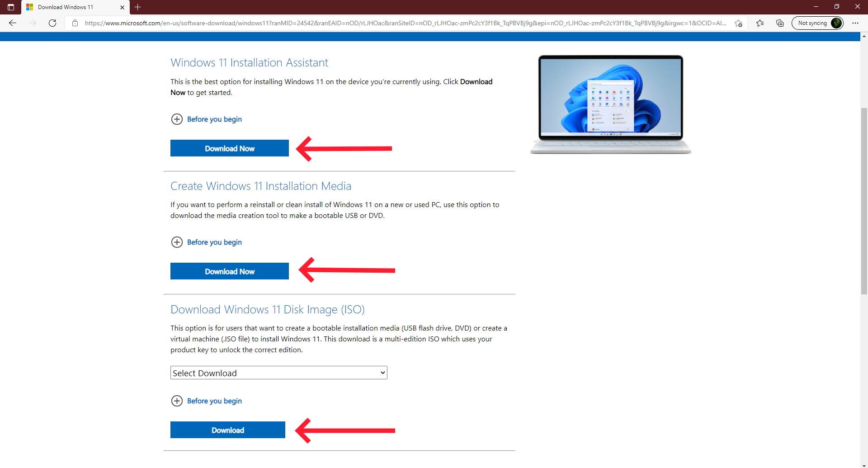Open the Settings and more menu
Viewport: 868px width, 468px height.
point(855,23)
